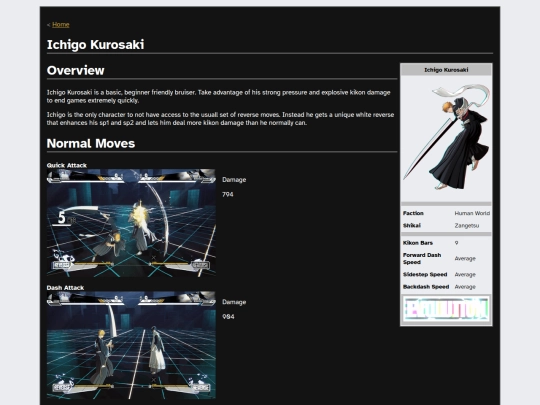This screenshot has height=405, width=540.
Task: Click the Ichigo character artwork in infobox
Action: 446,137
